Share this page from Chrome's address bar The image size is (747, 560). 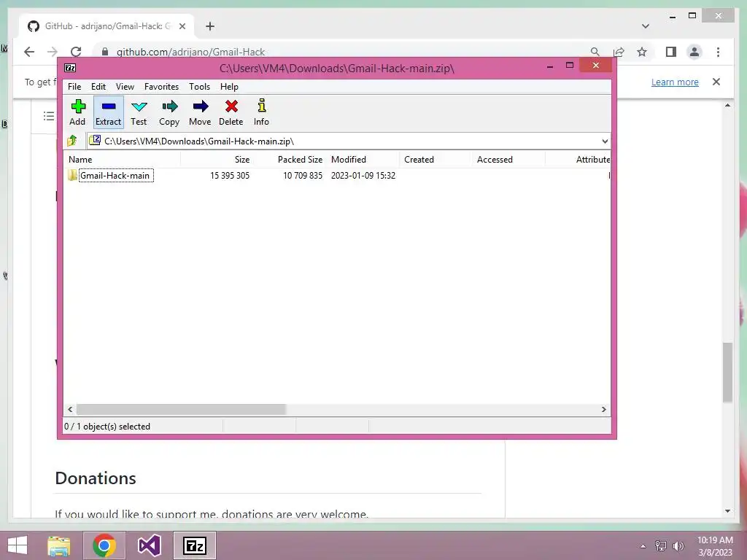click(619, 52)
